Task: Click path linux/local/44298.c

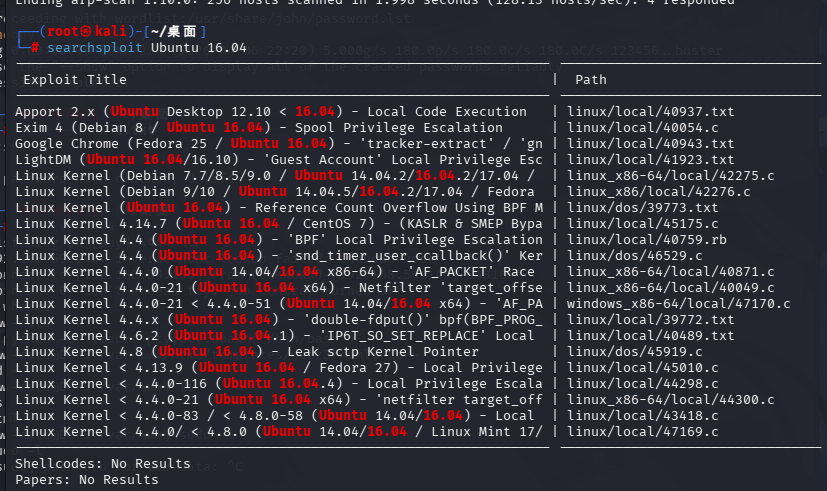Action: (642, 384)
